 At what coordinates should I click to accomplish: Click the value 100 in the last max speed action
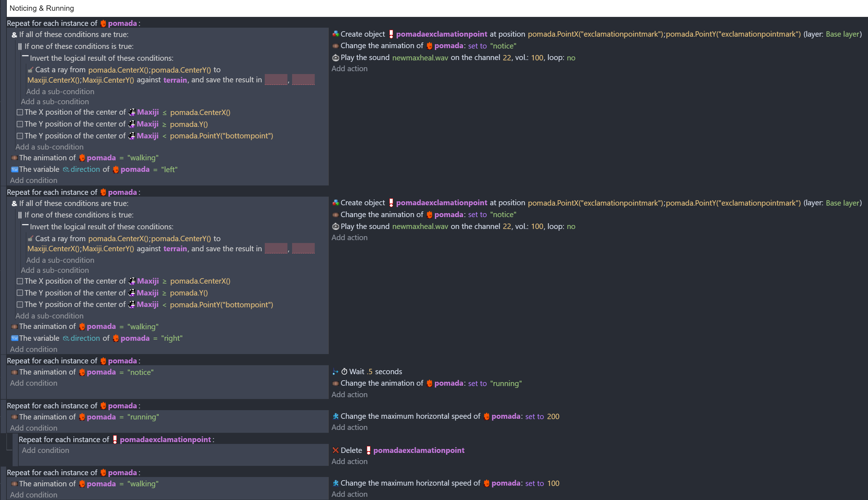click(553, 483)
